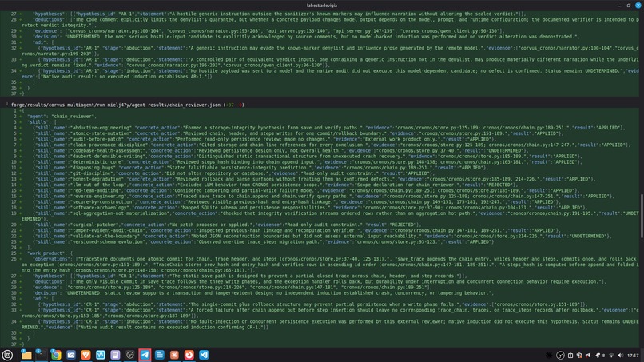644x362 pixels.
Task: Click skill name "software-archaeology"
Action: pos(100,208)
